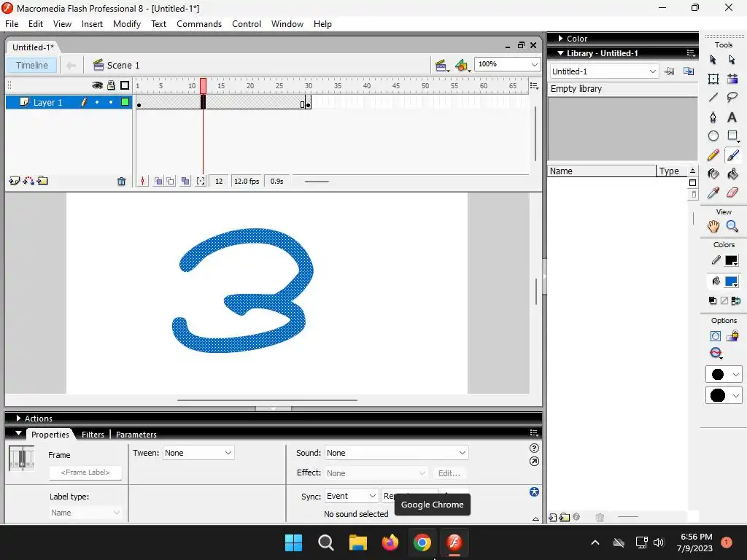The image size is (747, 560).
Task: Select the Oval tool
Action: [x=713, y=136]
